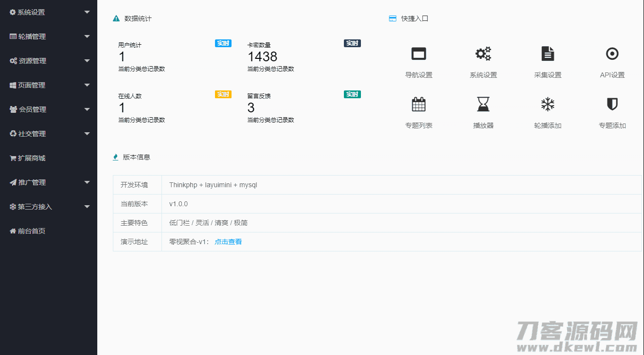The image size is (644, 355).
Task: Click the 播放器 hourglass icon
Action: [x=483, y=104]
